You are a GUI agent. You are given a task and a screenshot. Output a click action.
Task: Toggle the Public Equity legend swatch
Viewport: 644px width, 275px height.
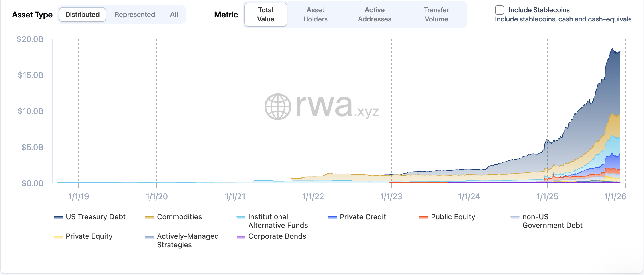click(x=424, y=218)
